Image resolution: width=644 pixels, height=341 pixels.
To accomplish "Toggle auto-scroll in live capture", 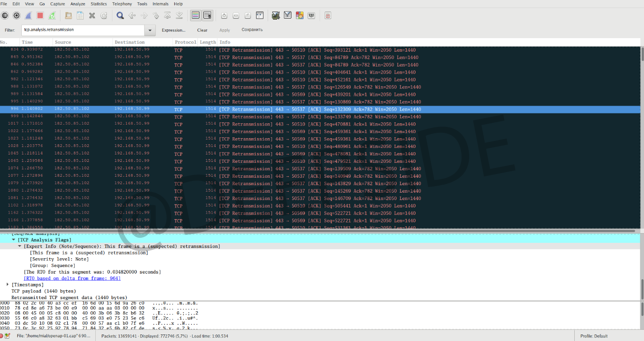I will (x=207, y=15).
